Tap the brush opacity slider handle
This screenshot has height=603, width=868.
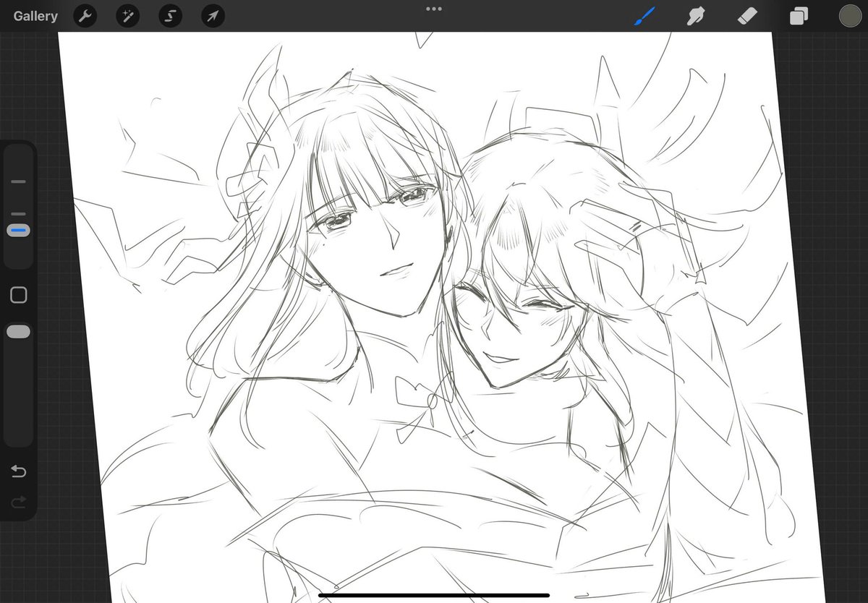19,331
